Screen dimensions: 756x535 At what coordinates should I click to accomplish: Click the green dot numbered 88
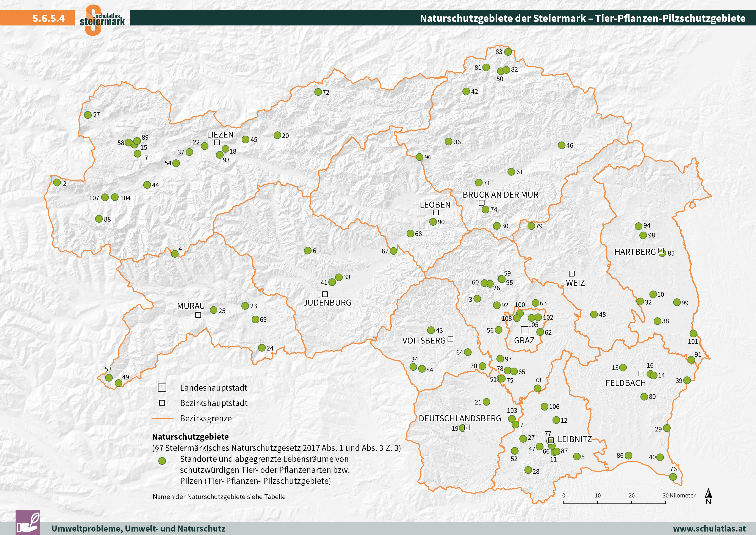(99, 219)
